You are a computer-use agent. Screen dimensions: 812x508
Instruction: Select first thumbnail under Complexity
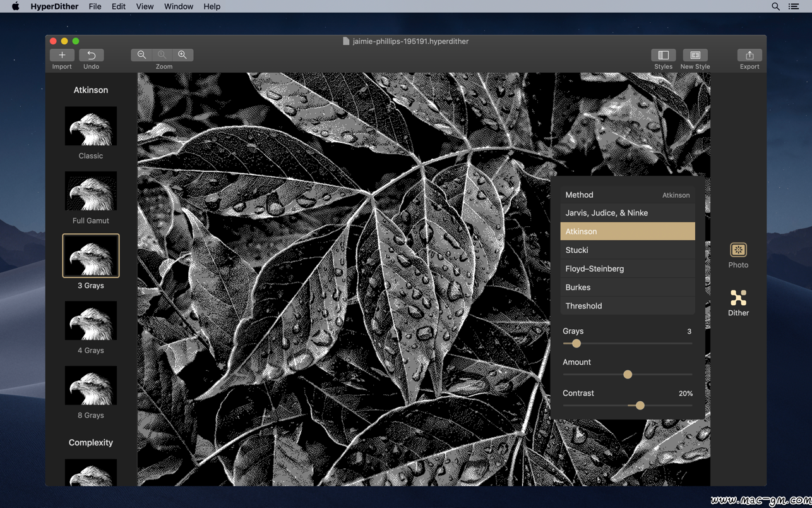[91, 473]
